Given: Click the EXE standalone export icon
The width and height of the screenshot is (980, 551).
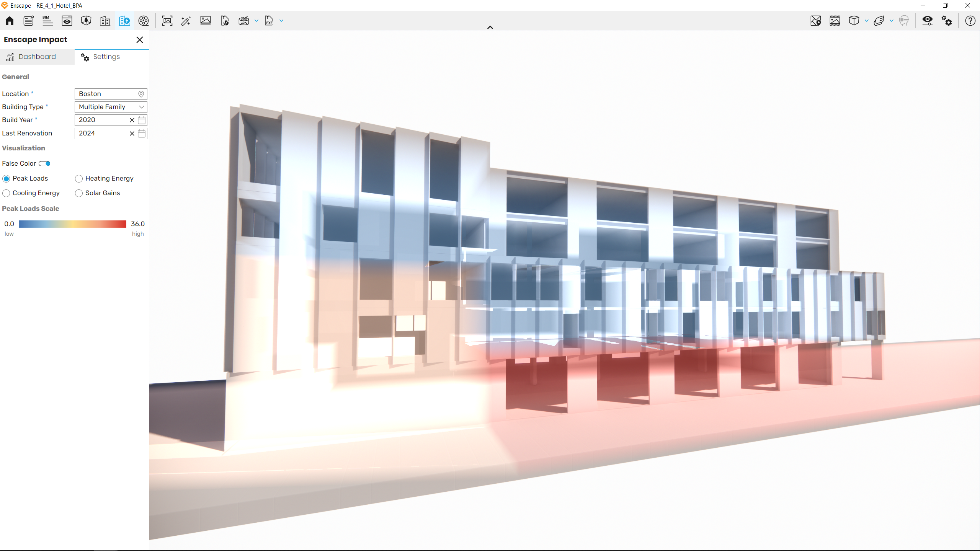Looking at the screenshot, I should (269, 21).
